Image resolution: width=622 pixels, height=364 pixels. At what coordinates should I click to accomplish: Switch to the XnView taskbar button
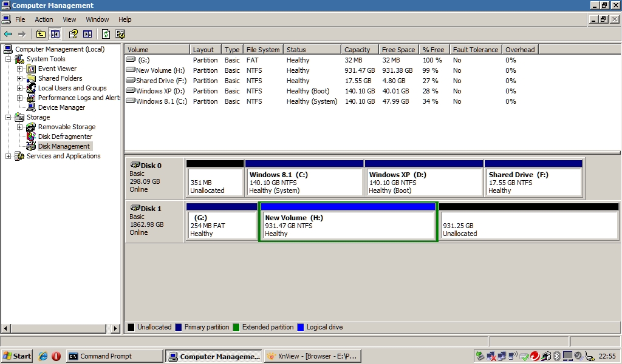coord(313,356)
